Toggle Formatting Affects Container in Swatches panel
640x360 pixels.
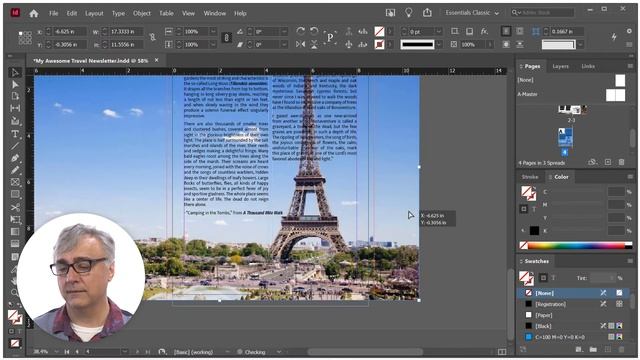543,278
